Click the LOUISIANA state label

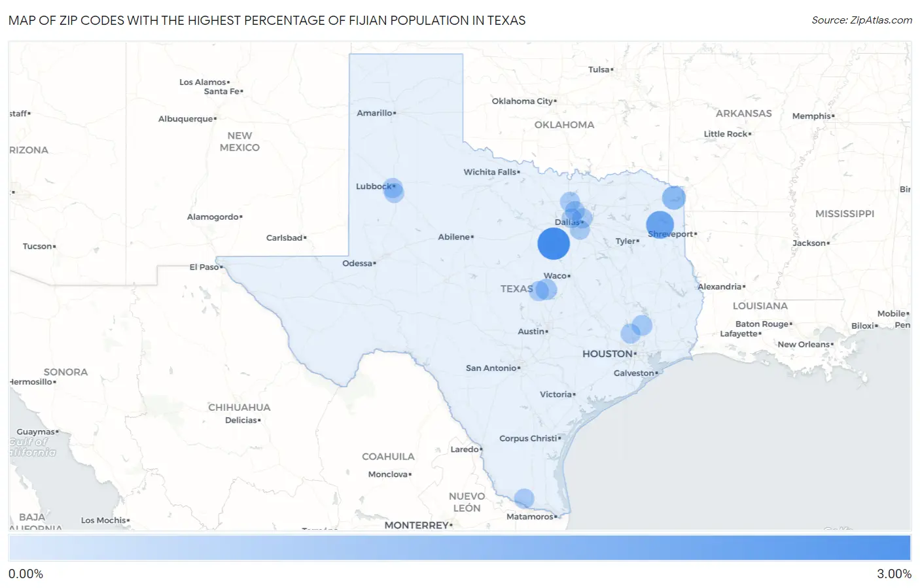[760, 306]
